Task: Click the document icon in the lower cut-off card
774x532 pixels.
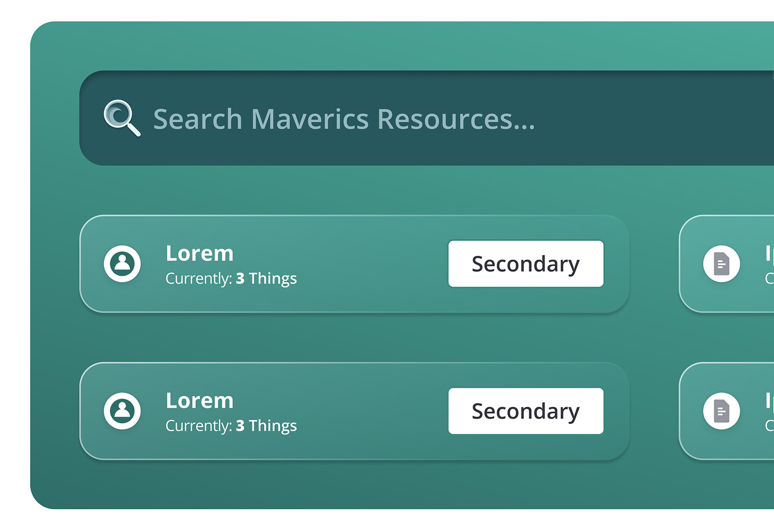Action: [x=721, y=411]
